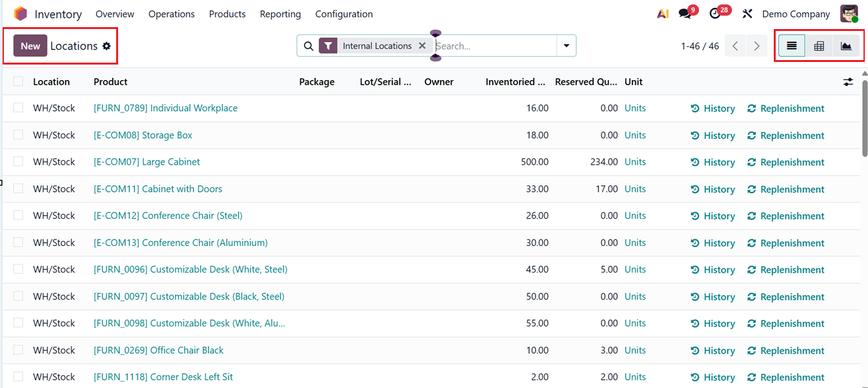
Task: Click the Search input field
Action: point(494,46)
